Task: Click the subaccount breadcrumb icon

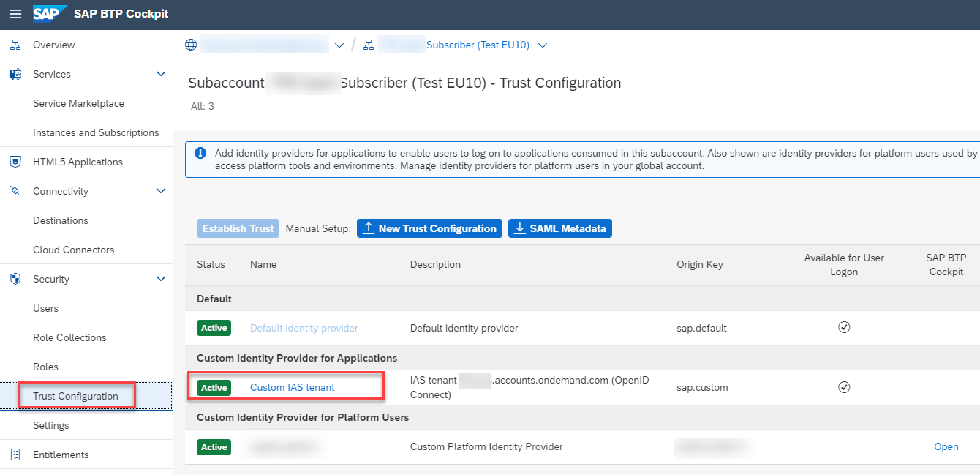Action: (x=369, y=45)
